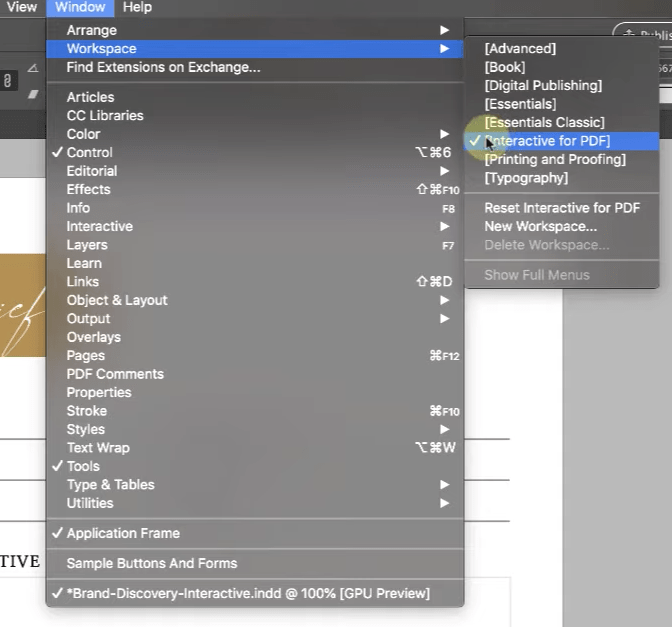Open the Articles panel
This screenshot has height=627, width=672.
coord(255,97)
